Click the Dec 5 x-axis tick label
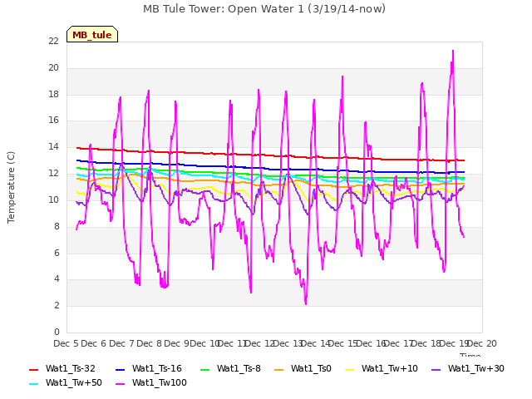 click(x=66, y=343)
